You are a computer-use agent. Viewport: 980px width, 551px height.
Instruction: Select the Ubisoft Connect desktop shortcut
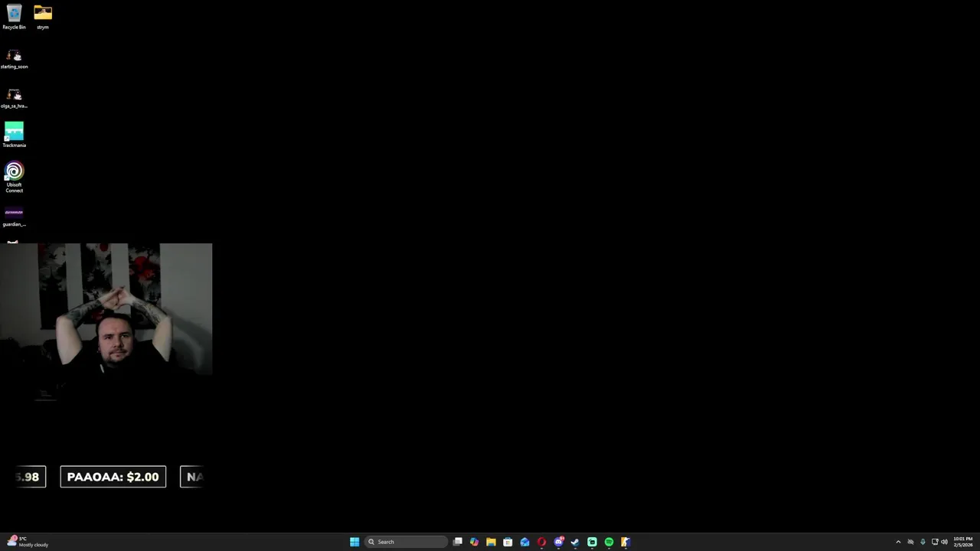tap(14, 177)
